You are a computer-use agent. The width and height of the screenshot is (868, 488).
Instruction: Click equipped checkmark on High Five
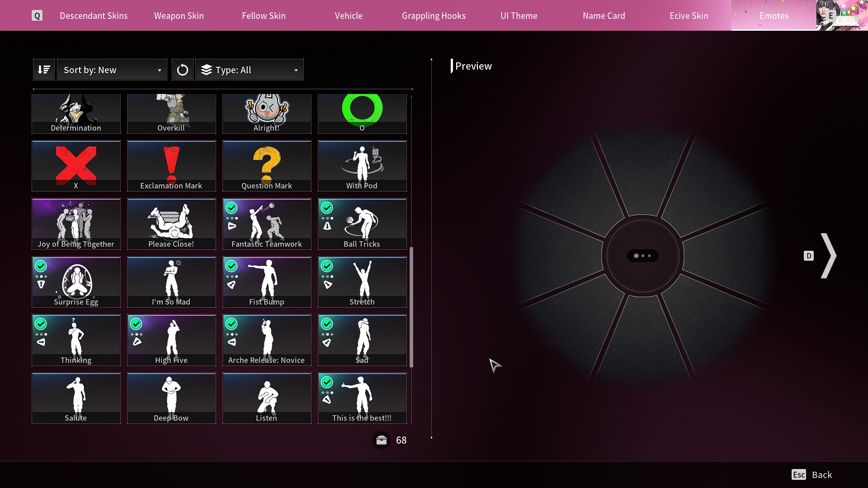pyautogui.click(x=136, y=324)
